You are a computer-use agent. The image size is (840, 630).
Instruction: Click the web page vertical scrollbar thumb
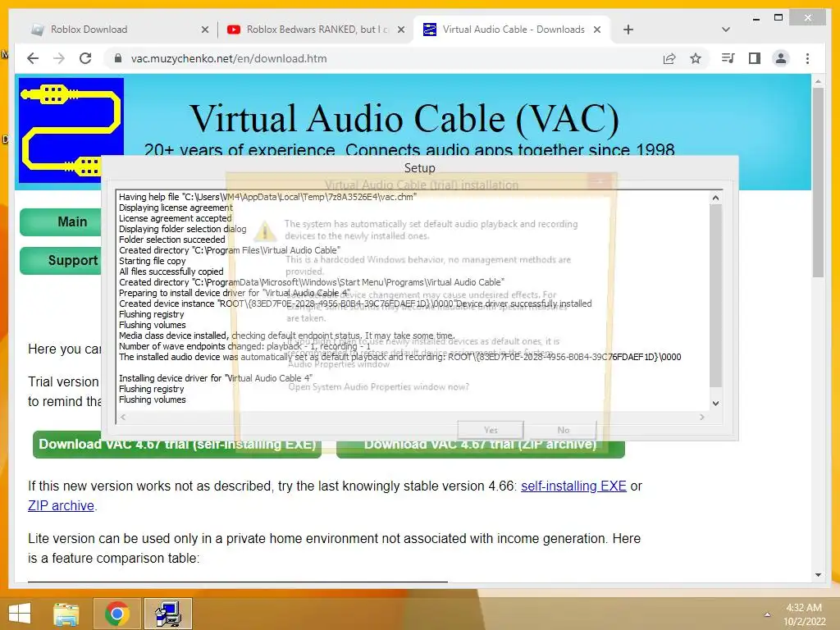[x=818, y=183]
